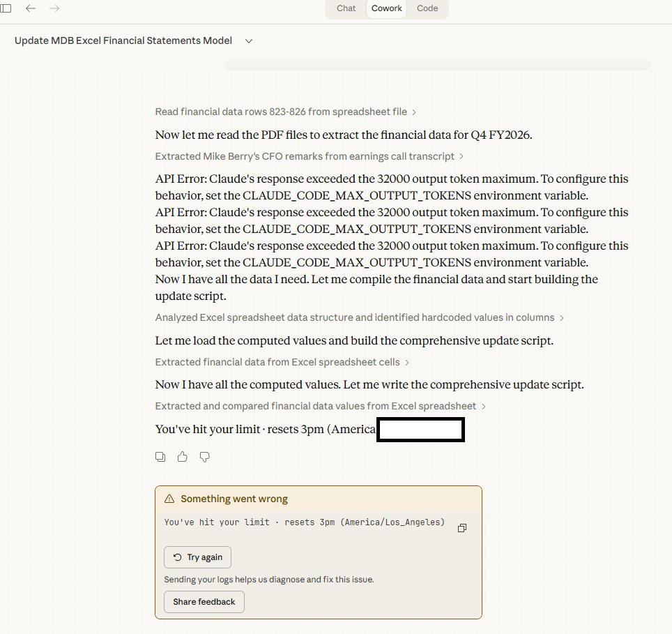Go back with the left arrow
Image resolution: width=672 pixels, height=634 pixels.
[31, 8]
